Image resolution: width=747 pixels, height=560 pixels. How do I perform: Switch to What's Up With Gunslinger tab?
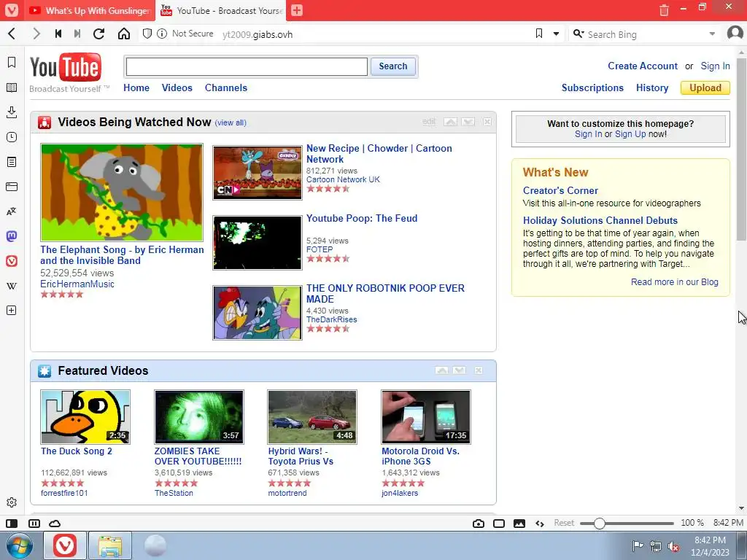click(x=89, y=10)
